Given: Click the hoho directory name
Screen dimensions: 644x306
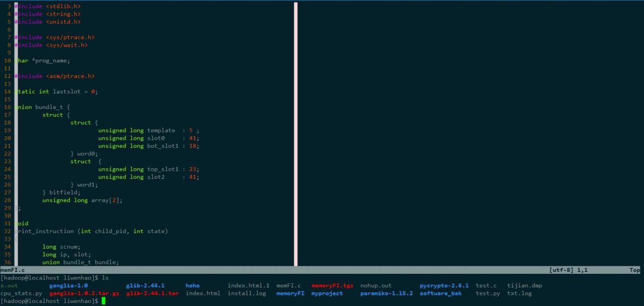Looking at the screenshot, I should pyautogui.click(x=193, y=285).
